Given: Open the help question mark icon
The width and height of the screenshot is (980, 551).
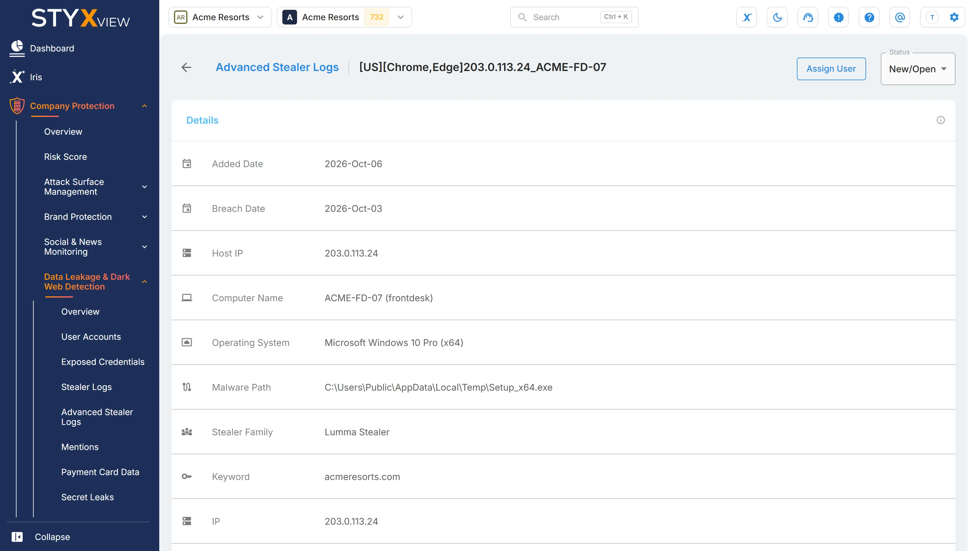Looking at the screenshot, I should (869, 17).
